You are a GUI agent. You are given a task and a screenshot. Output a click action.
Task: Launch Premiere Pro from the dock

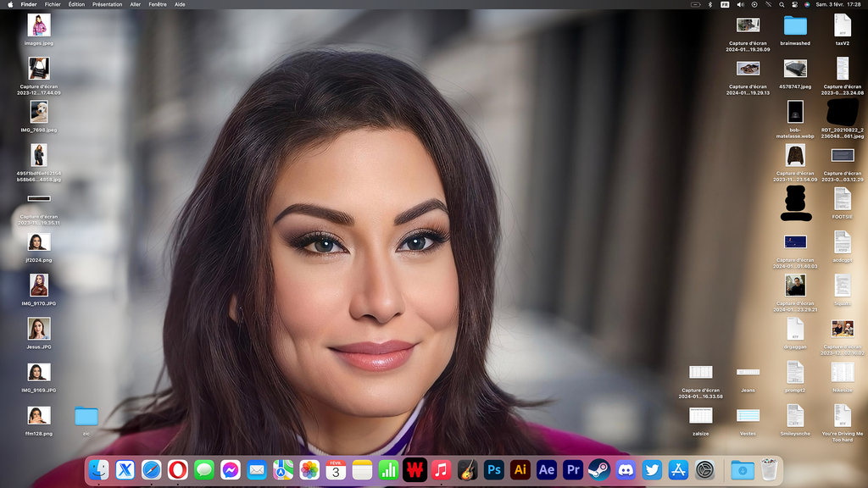point(573,469)
